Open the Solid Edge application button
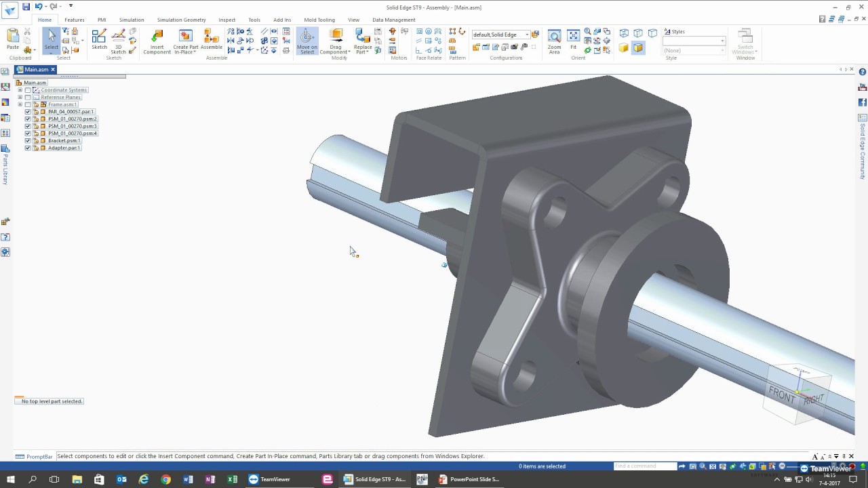 (x=9, y=9)
